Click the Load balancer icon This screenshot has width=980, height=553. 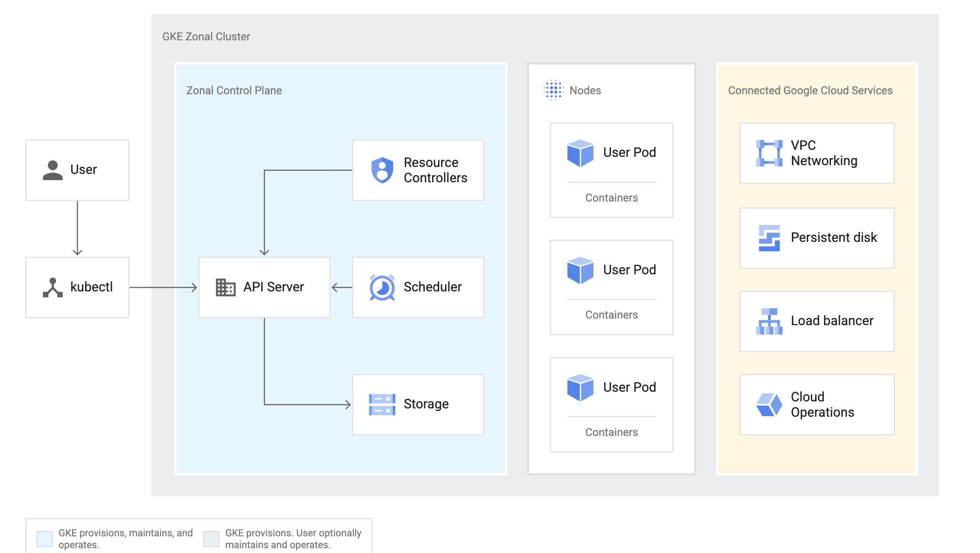pyautogui.click(x=769, y=321)
